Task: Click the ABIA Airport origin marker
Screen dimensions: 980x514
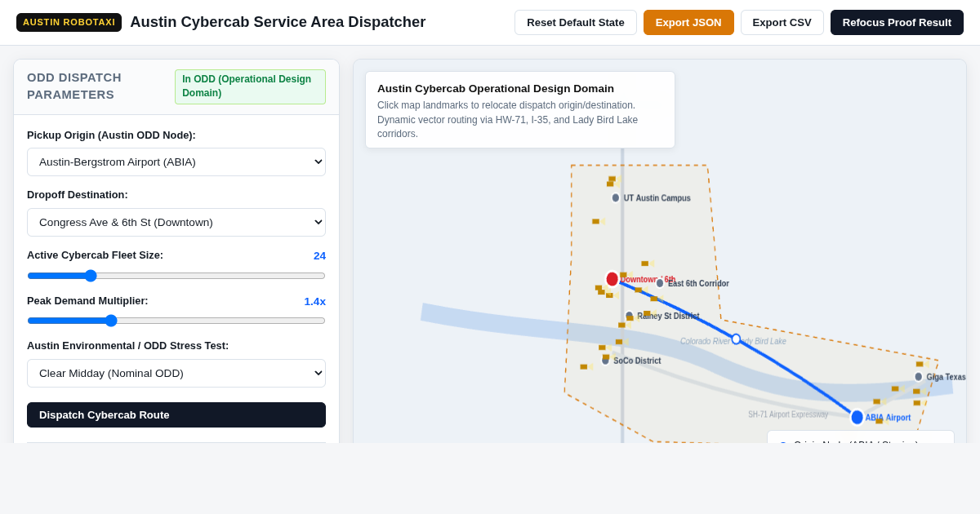Action: (x=857, y=417)
